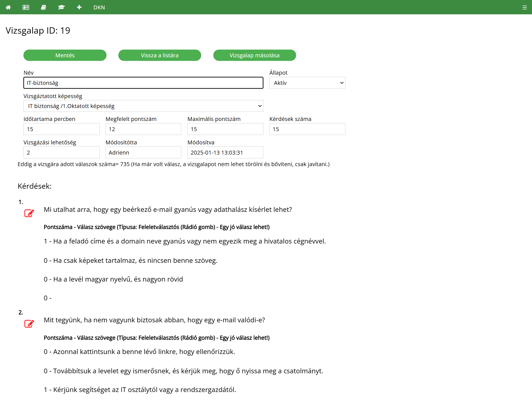The height and width of the screenshot is (400, 532).
Task: Open the DKN menu item
Action: pyautogui.click(x=99, y=7)
